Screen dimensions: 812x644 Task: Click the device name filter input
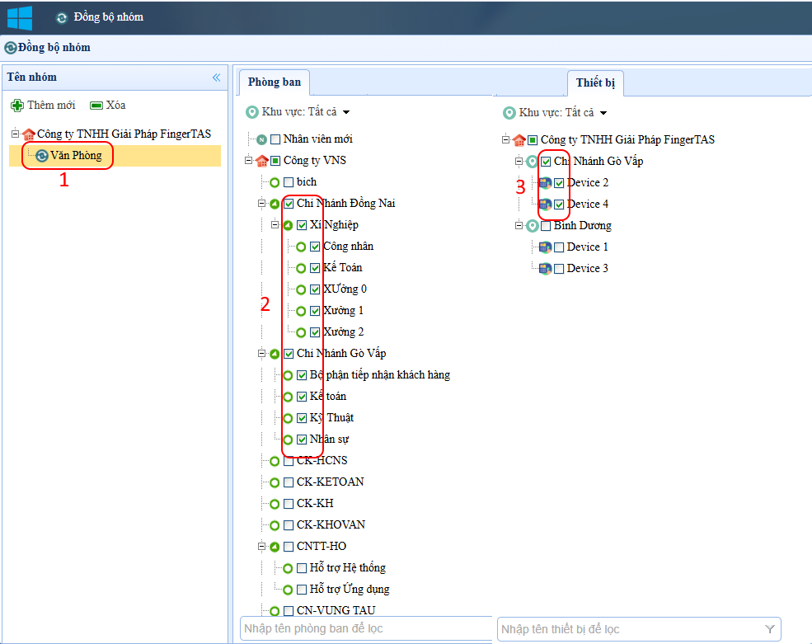639,629
